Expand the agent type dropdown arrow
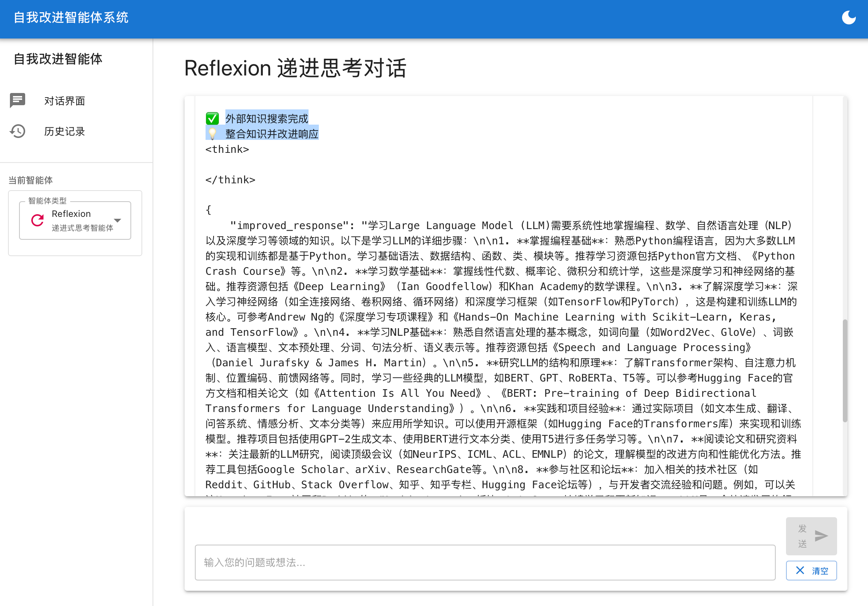Viewport: 868px width, 606px height. (x=118, y=220)
